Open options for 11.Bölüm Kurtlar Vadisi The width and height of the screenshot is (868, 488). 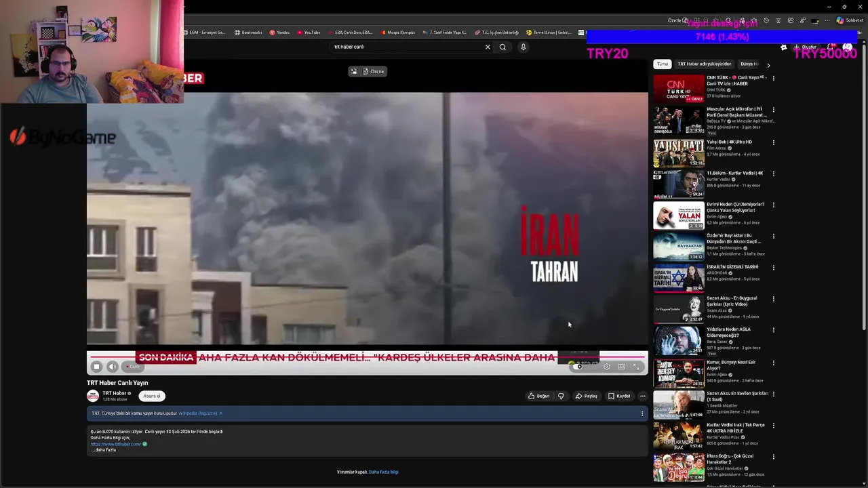coord(774,174)
